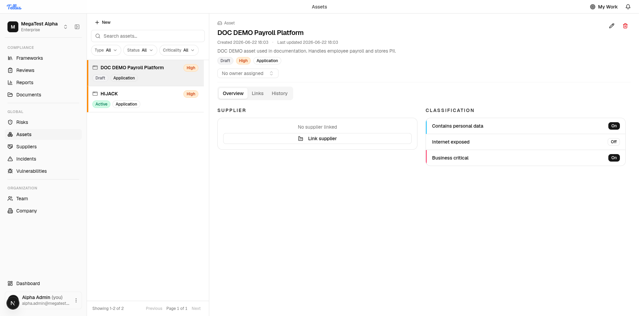Click the Assets cubes icon
The image size is (644, 316).
click(x=10, y=134)
